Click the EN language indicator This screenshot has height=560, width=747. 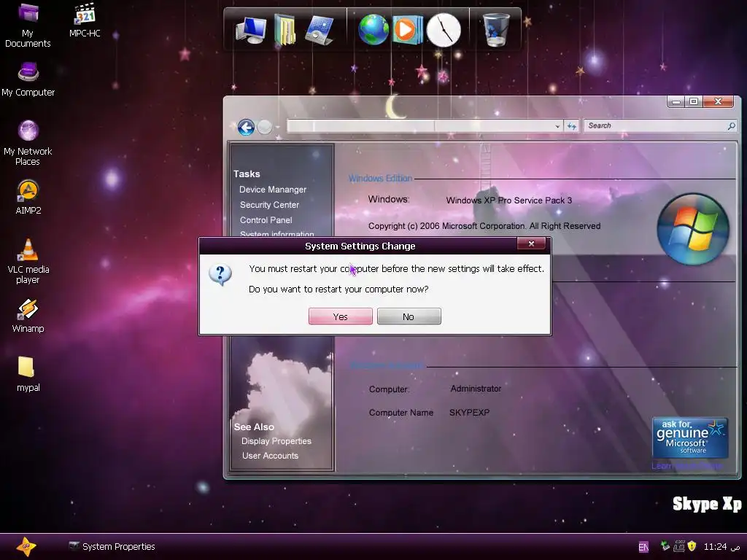coord(643,547)
